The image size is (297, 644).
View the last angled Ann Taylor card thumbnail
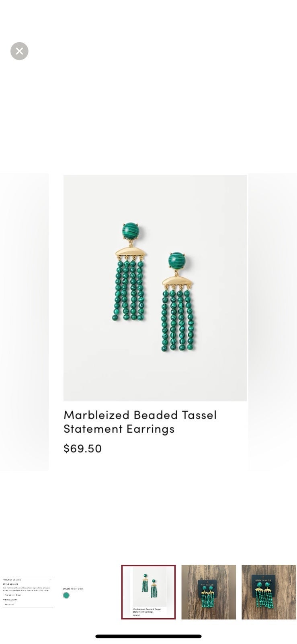269,592
